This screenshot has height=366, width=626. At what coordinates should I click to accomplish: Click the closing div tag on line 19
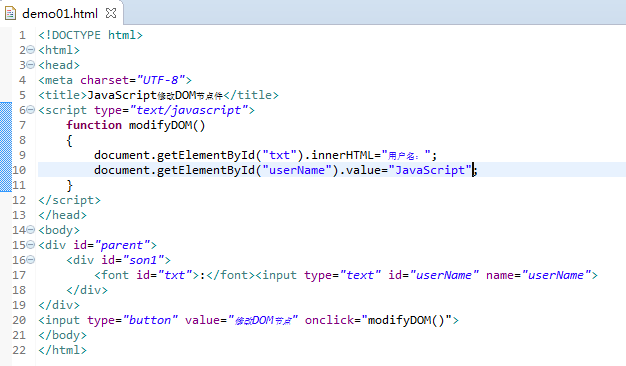(x=59, y=305)
